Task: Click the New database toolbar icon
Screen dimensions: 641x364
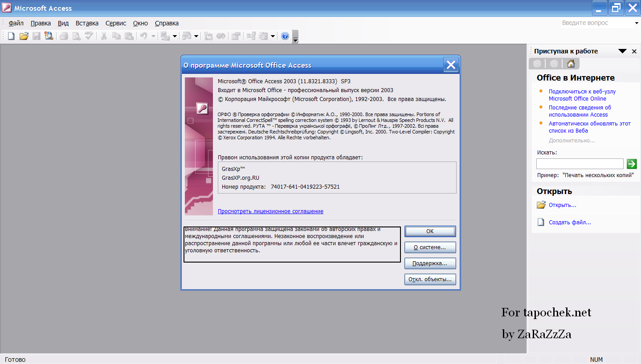Action: [x=11, y=36]
